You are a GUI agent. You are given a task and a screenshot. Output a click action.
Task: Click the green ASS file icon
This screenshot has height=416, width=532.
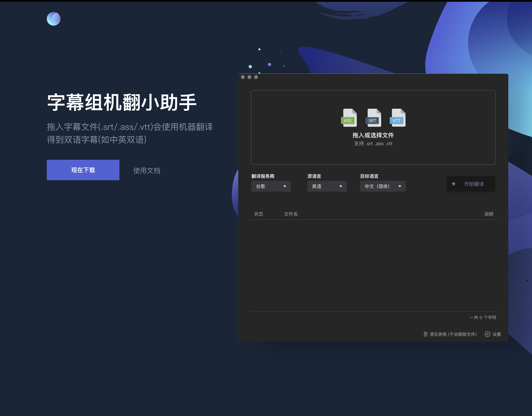(x=349, y=118)
